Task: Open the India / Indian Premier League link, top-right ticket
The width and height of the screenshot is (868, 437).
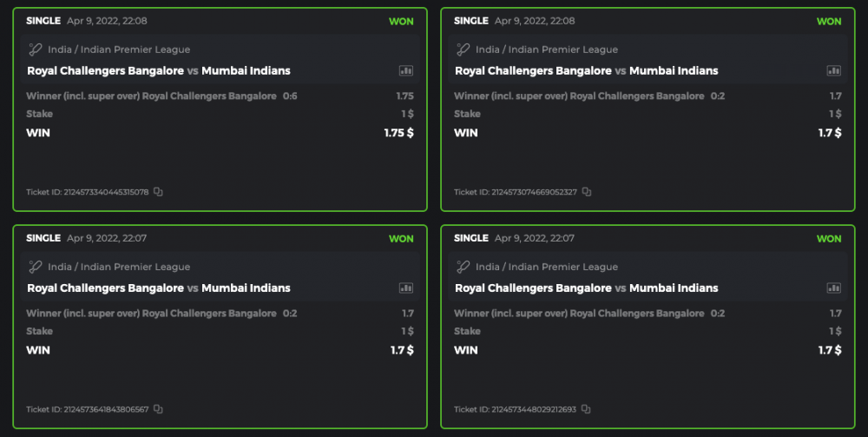Action: 547,50
